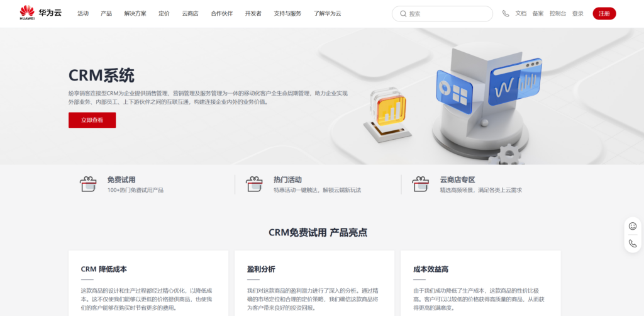The height and width of the screenshot is (316, 644).
Task: Click the gift icon beside 免费试用
Action: tap(88, 184)
